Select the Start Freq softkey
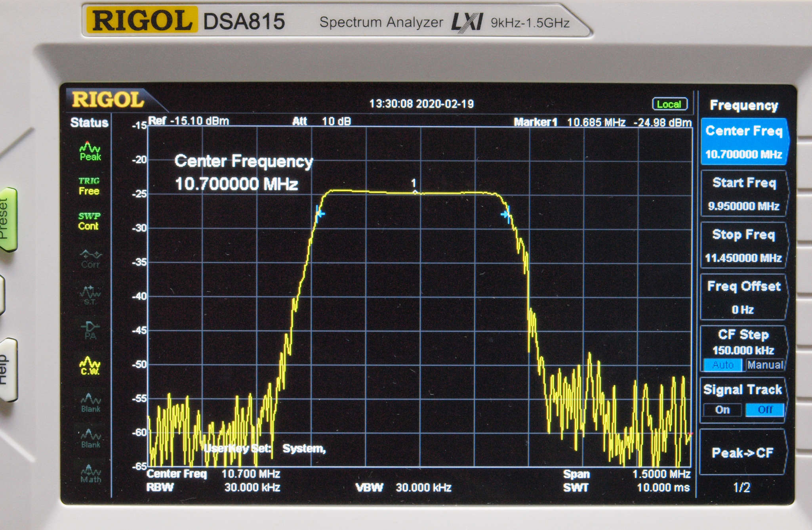812x530 pixels. tap(743, 194)
